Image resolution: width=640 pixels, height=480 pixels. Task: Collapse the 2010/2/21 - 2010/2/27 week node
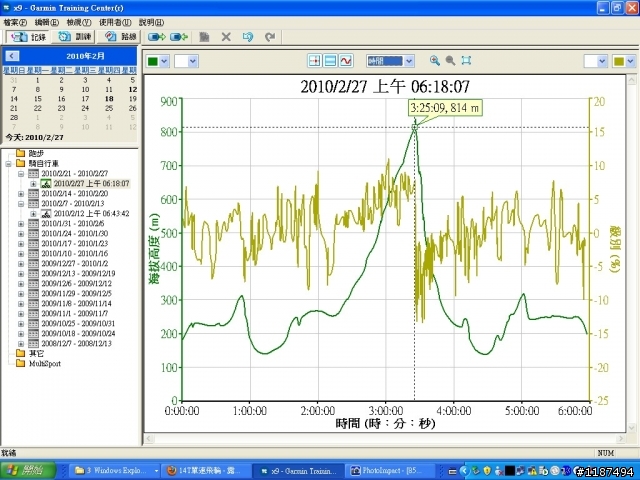[22, 174]
